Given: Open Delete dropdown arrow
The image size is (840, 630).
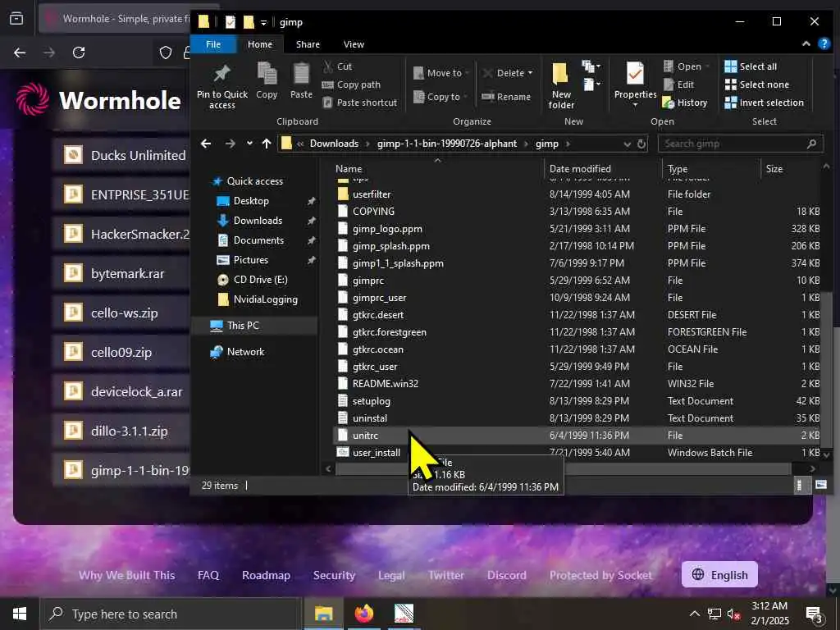Looking at the screenshot, I should point(531,73).
